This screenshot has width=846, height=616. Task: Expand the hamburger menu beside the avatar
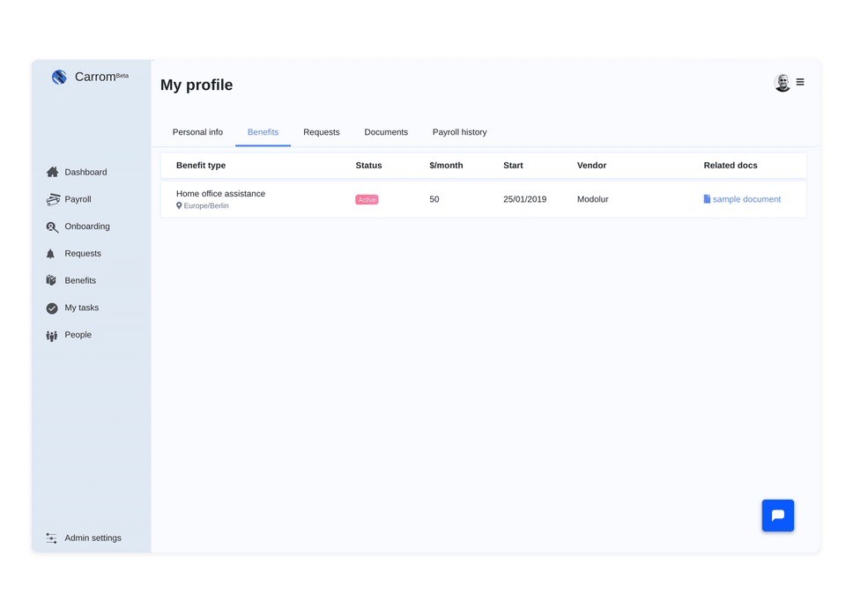800,82
